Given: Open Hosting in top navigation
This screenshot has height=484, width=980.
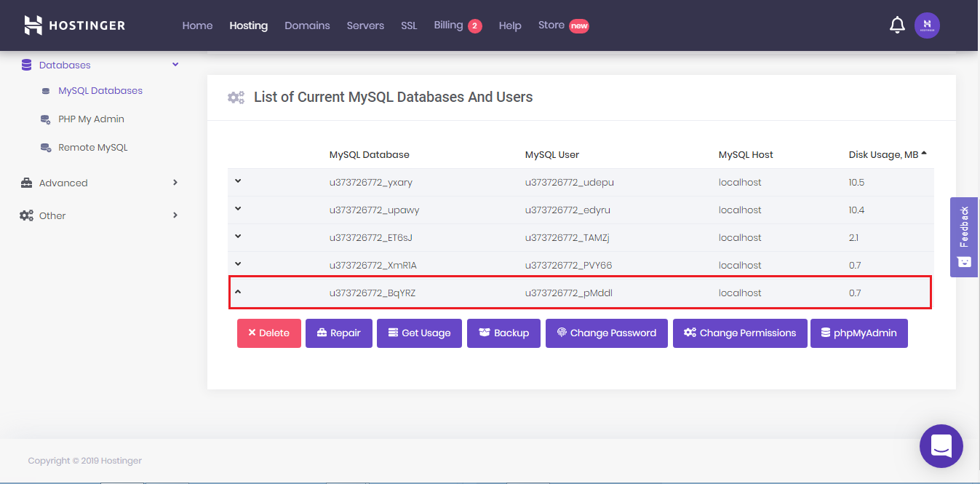Looking at the screenshot, I should coord(248,25).
